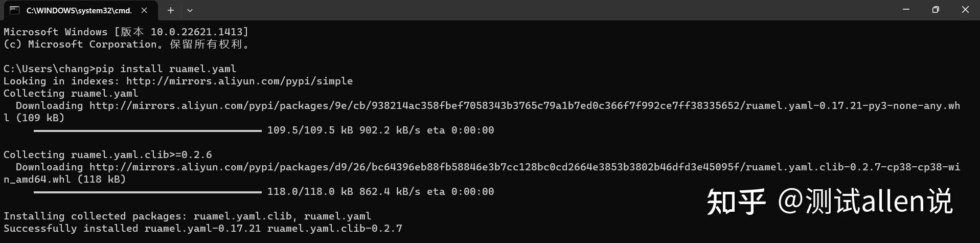Click the Collecting ruamel.yaml.clib>=0.2.6 line
Image resolution: width=980 pixels, height=243 pixels.
107,155
